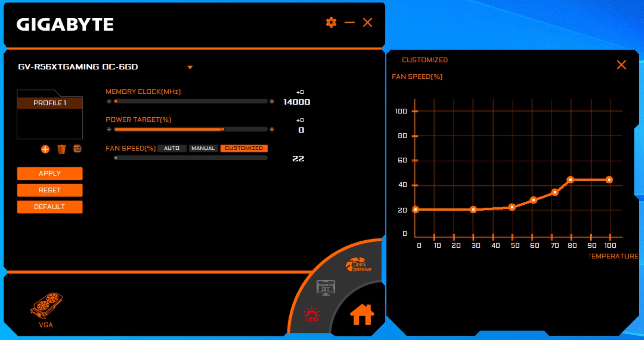644x340 pixels.
Task: Select the fan curve point at 60 degrees
Action: (534, 200)
